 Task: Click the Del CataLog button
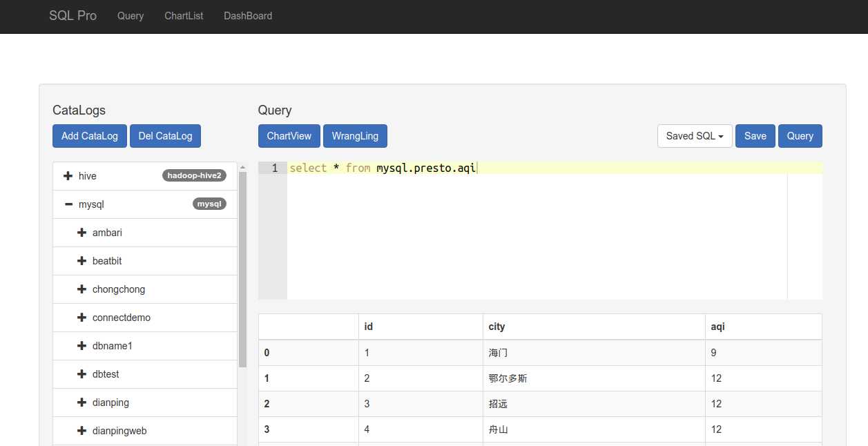point(165,136)
